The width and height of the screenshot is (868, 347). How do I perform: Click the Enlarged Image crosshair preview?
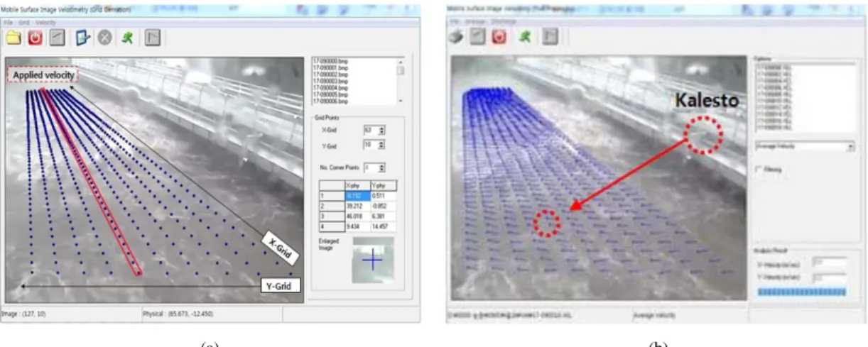[373, 260]
